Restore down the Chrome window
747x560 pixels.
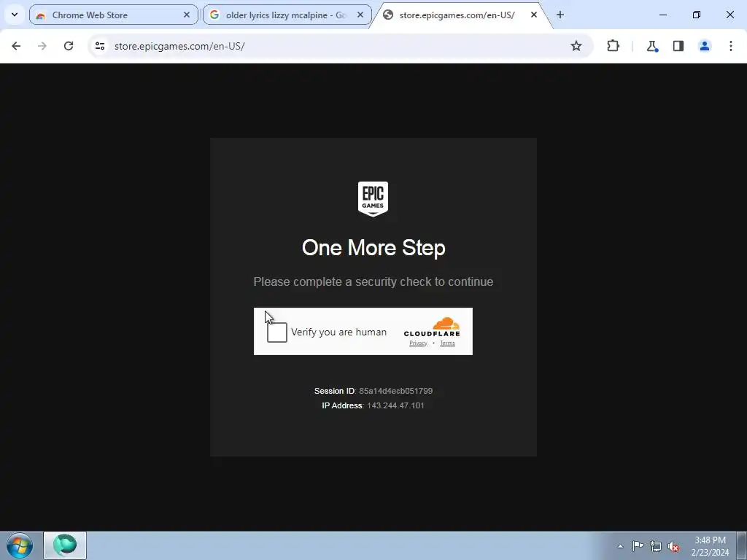pyautogui.click(x=697, y=15)
